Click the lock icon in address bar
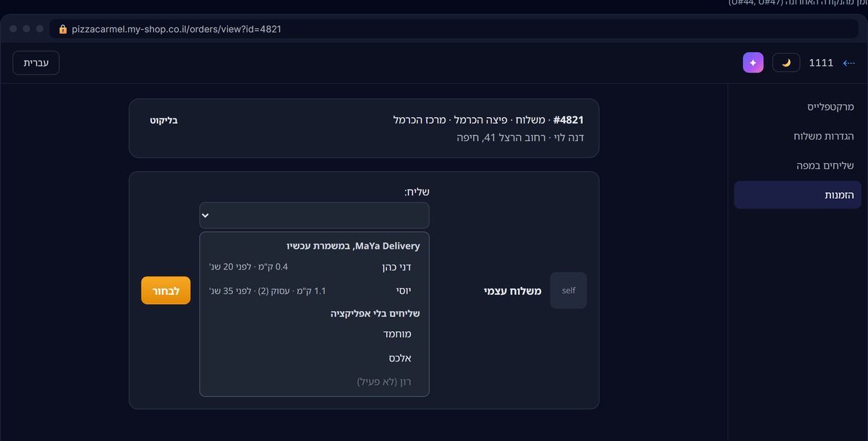Image resolution: width=868 pixels, height=441 pixels. click(63, 30)
